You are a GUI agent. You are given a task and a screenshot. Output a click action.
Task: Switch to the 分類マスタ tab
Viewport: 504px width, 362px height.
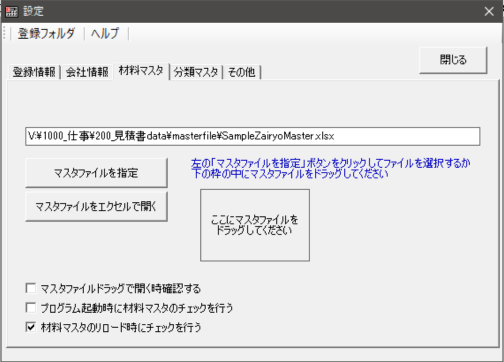(196, 72)
